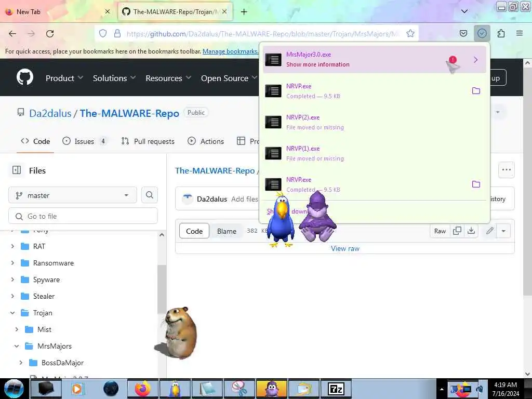
Task: Click the Go to file search field
Action: 83,216
